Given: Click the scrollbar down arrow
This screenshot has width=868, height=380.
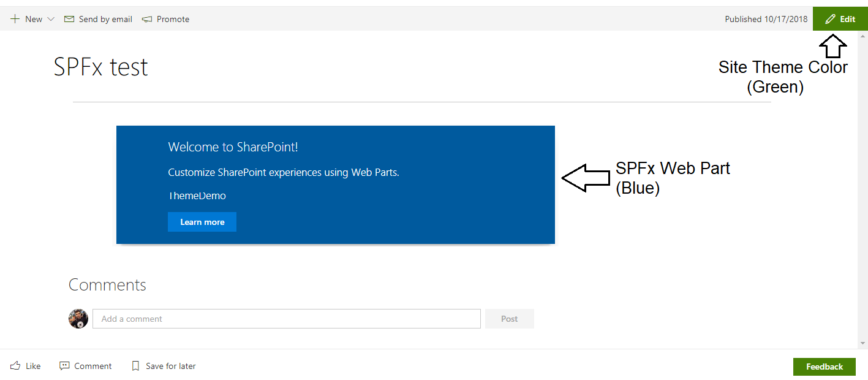Looking at the screenshot, I should 862,343.
